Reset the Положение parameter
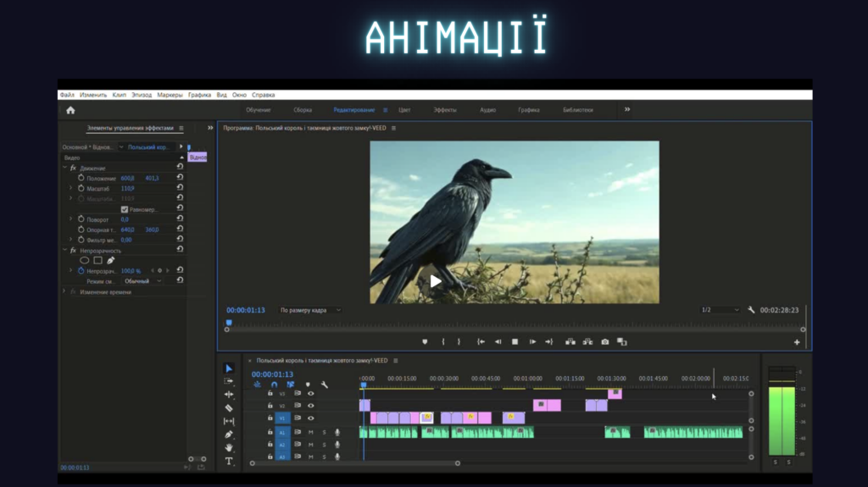The height and width of the screenshot is (487, 868). point(180,178)
